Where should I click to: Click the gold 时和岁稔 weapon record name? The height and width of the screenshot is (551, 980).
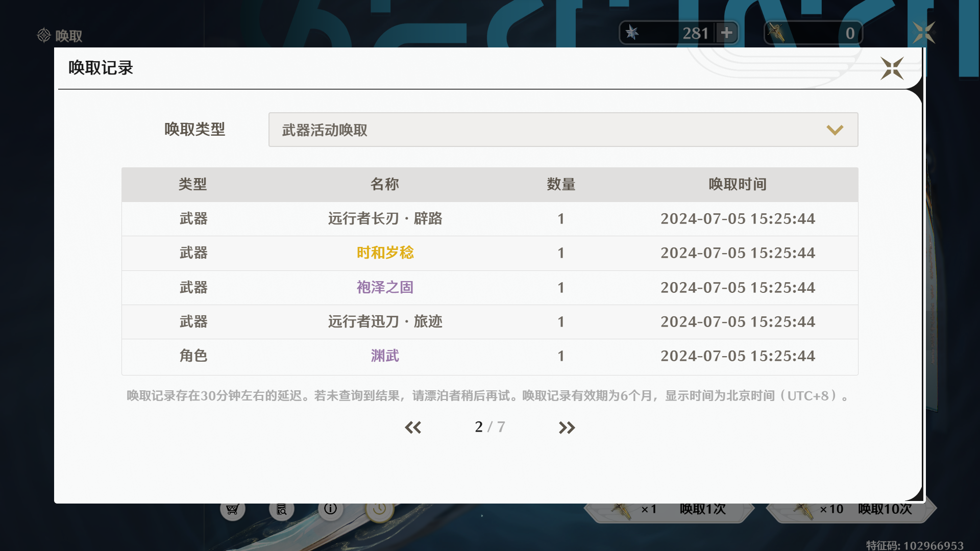tap(385, 253)
